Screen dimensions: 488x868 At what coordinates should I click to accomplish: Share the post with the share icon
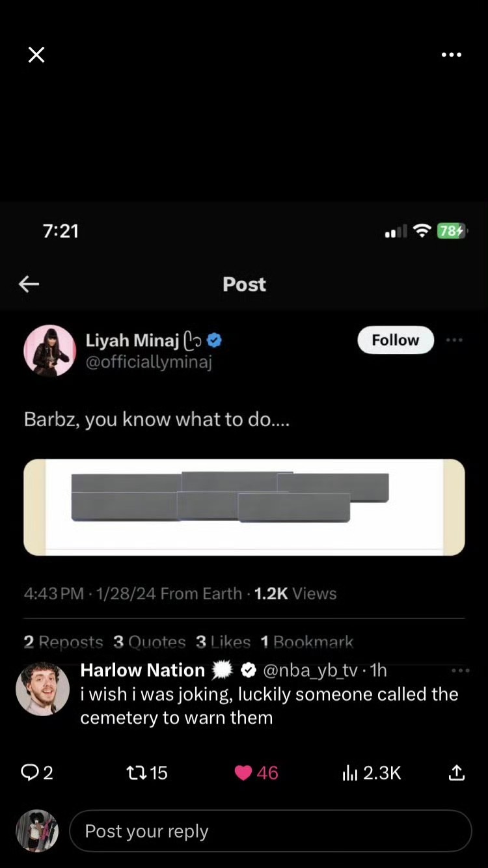[457, 772]
